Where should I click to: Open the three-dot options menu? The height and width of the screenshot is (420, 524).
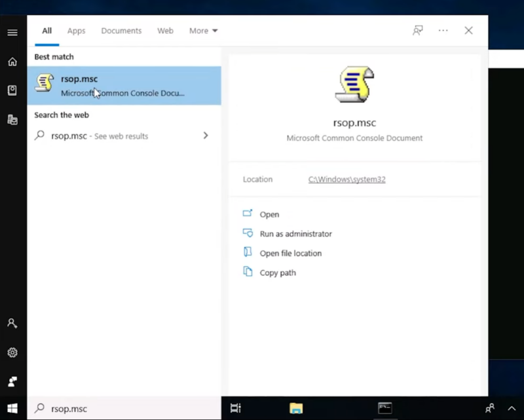click(x=443, y=31)
